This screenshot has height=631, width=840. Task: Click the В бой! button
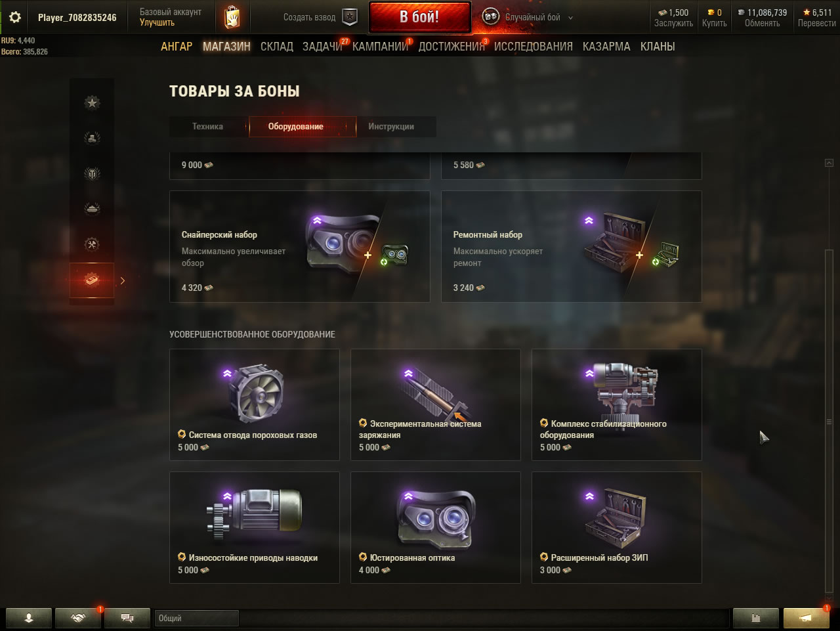tap(420, 17)
